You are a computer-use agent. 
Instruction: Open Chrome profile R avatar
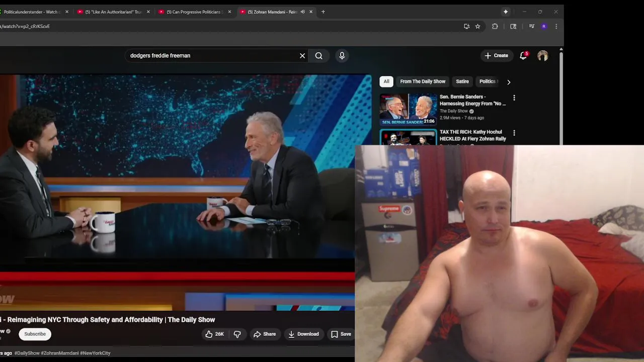pyautogui.click(x=544, y=27)
